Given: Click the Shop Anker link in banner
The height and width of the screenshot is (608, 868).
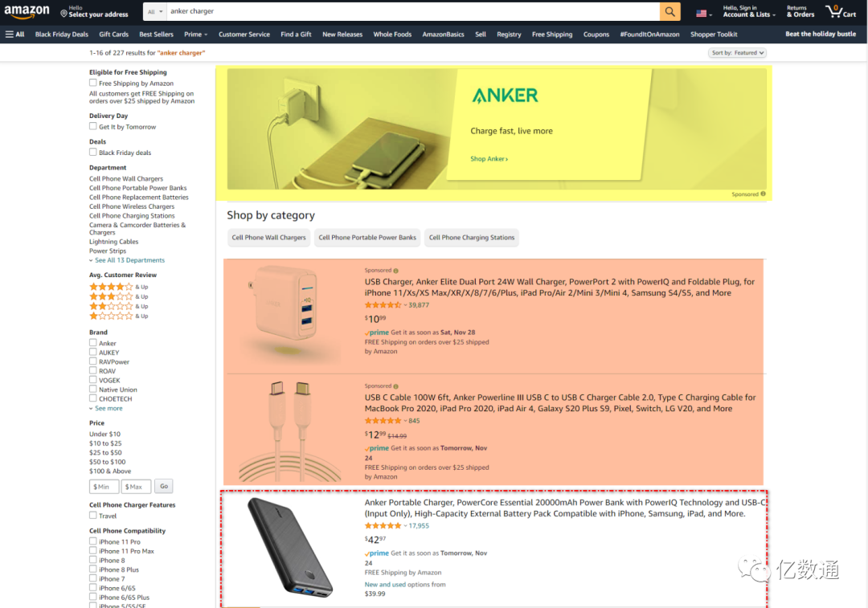Looking at the screenshot, I should [489, 159].
